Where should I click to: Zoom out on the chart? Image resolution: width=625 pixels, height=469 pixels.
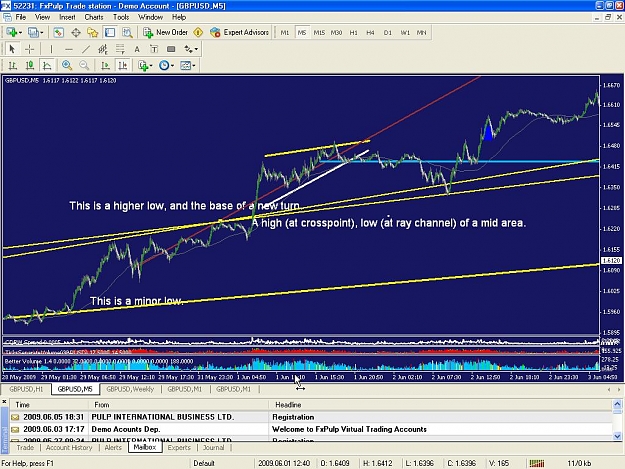[x=84, y=65]
